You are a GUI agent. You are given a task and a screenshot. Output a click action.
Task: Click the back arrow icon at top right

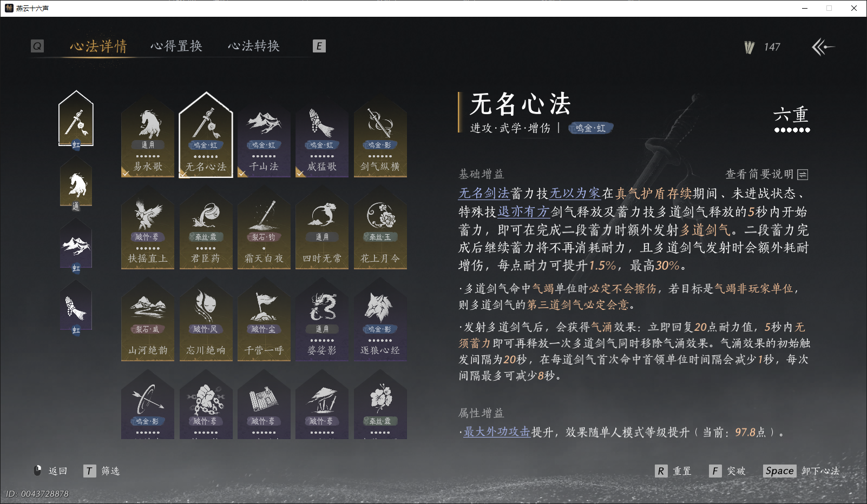coord(823,47)
